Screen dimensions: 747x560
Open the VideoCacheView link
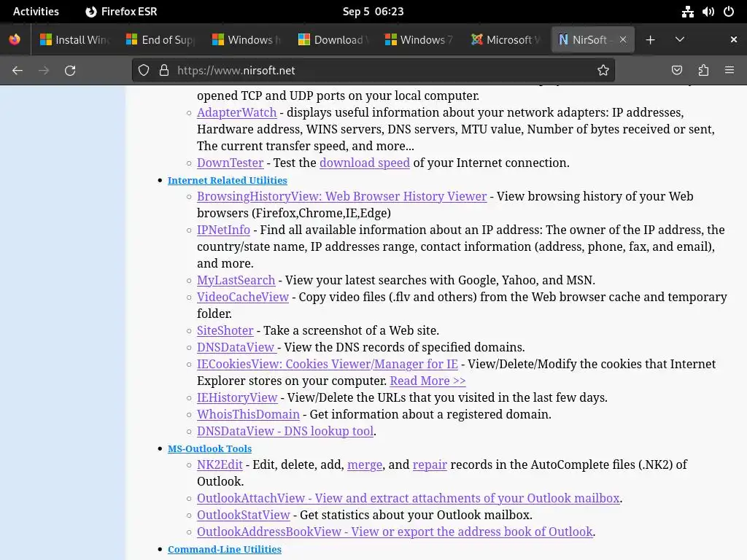point(242,297)
